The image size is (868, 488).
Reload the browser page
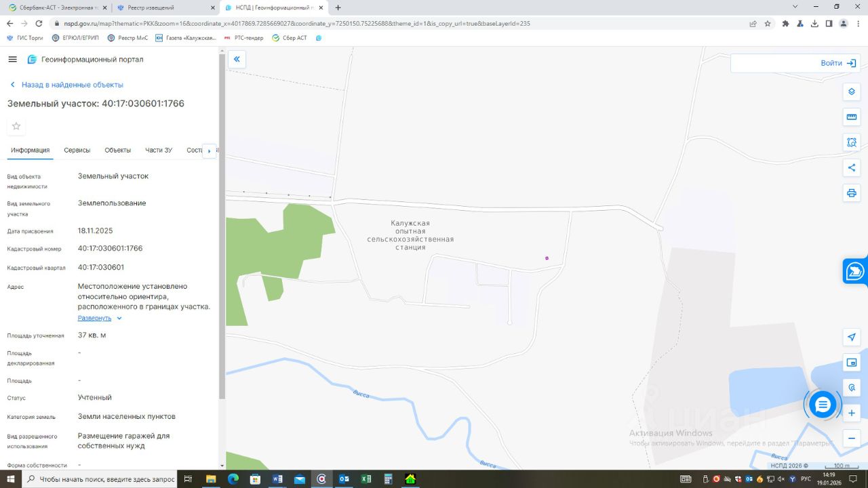[x=39, y=23]
